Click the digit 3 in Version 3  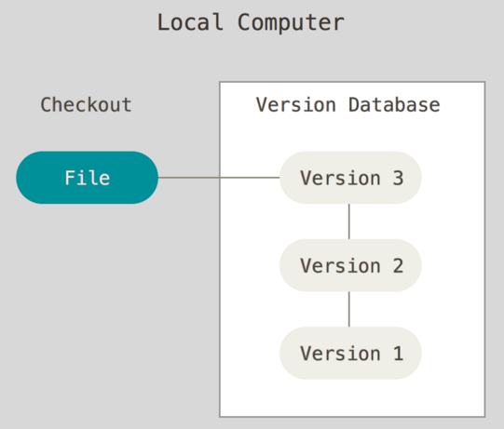pyautogui.click(x=398, y=178)
